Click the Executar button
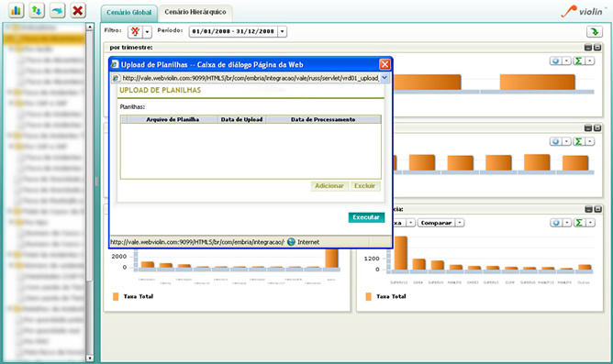 [x=366, y=217]
